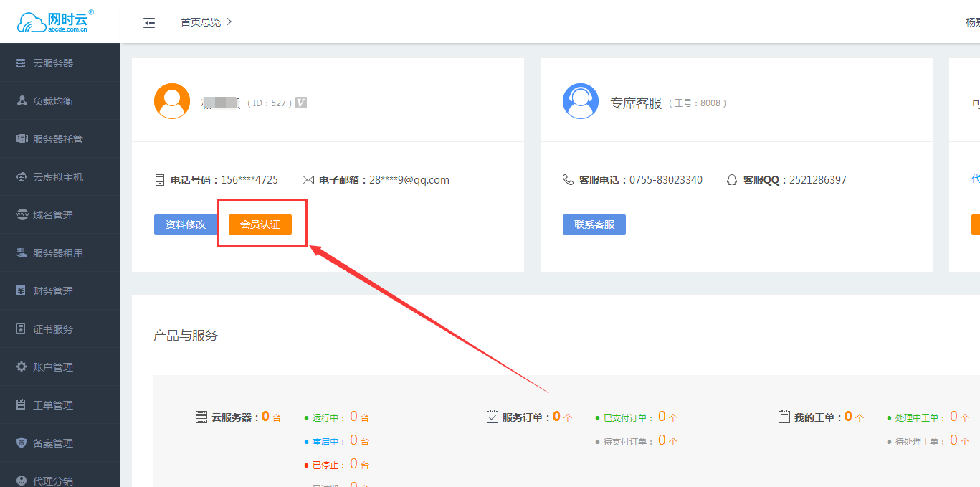Image resolution: width=980 pixels, height=487 pixels.
Task: Click the 待处理工单 count
Action: click(954, 440)
